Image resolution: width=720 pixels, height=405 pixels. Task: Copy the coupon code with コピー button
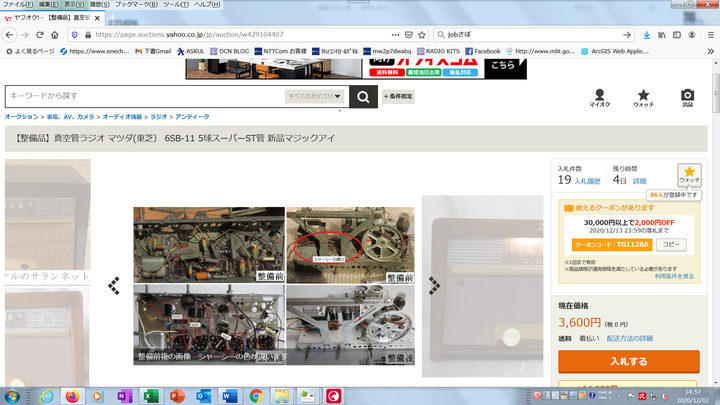pos(671,244)
